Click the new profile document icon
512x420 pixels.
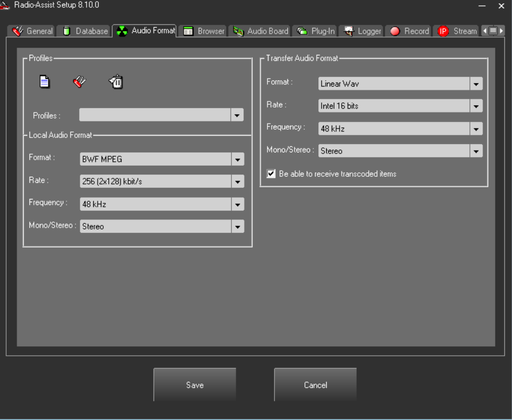pos(44,82)
